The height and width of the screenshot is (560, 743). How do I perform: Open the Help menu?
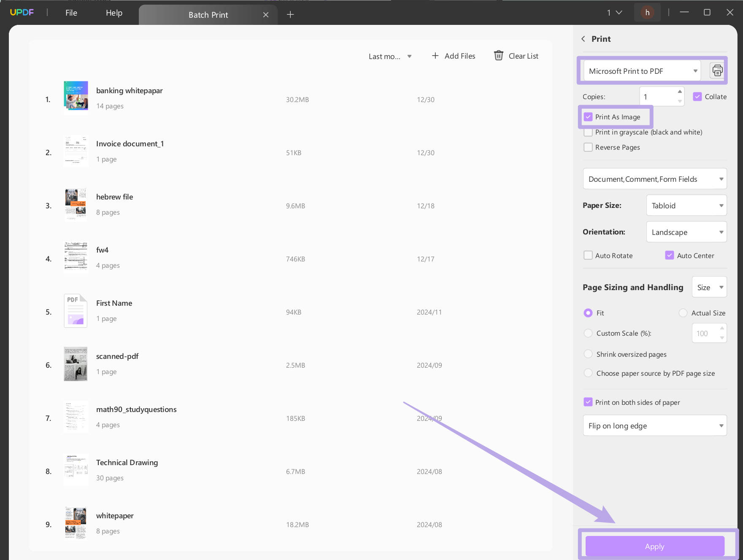tap(114, 13)
